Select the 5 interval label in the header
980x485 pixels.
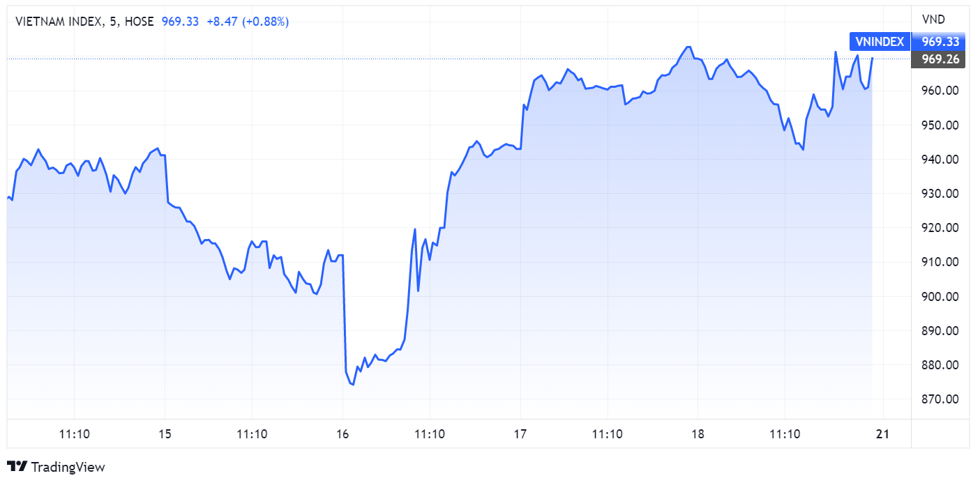(x=113, y=22)
